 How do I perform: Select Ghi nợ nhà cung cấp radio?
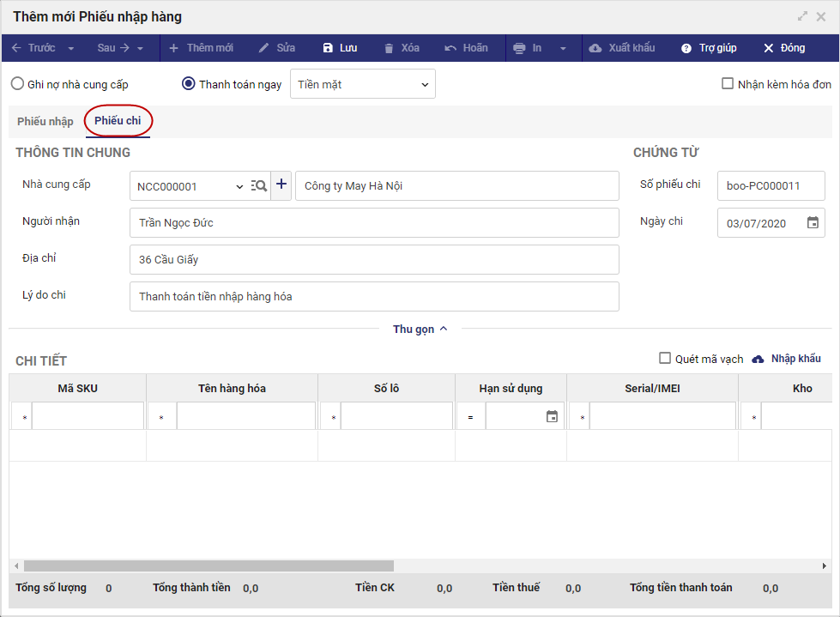click(x=17, y=84)
